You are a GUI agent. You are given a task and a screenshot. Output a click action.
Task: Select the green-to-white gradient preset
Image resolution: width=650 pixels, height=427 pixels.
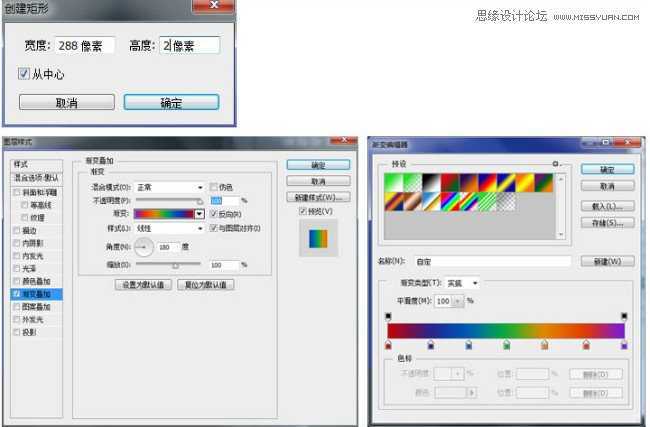tap(394, 183)
